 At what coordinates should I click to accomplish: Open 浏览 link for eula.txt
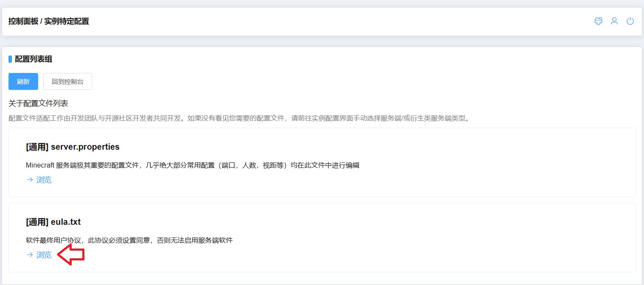click(44, 255)
